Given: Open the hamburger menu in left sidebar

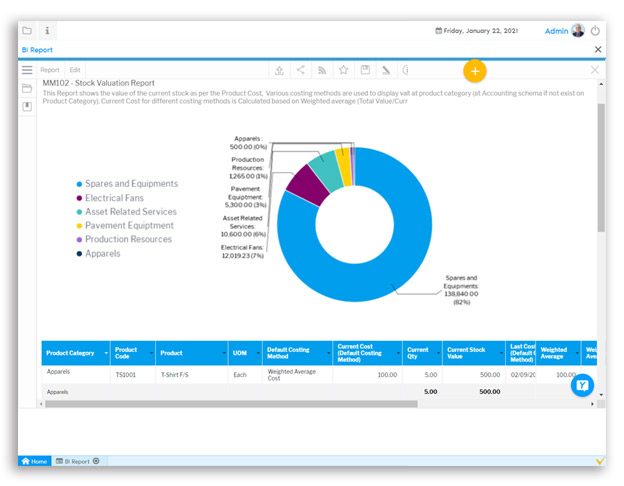Looking at the screenshot, I should 27,70.
